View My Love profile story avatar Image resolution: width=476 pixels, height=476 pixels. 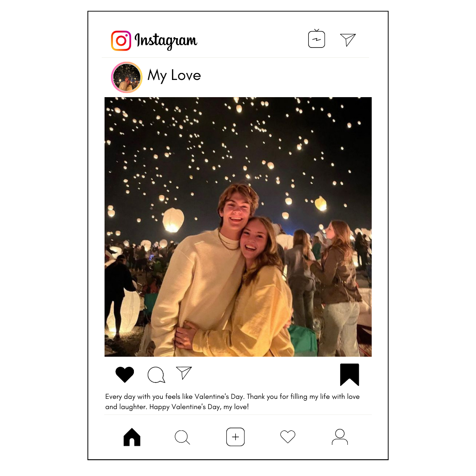(126, 77)
